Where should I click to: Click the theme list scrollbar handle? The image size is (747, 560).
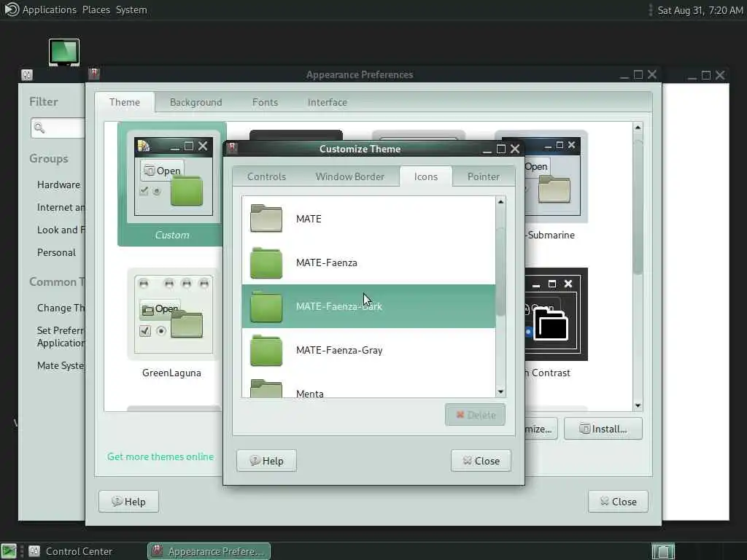[x=638, y=207]
